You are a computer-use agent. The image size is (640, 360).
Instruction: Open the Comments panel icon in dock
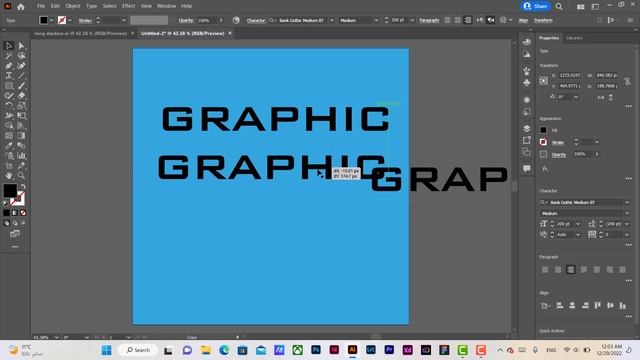pos(527,168)
